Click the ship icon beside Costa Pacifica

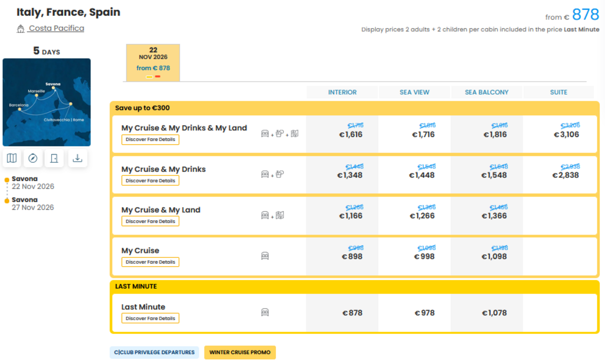pyautogui.click(x=21, y=29)
